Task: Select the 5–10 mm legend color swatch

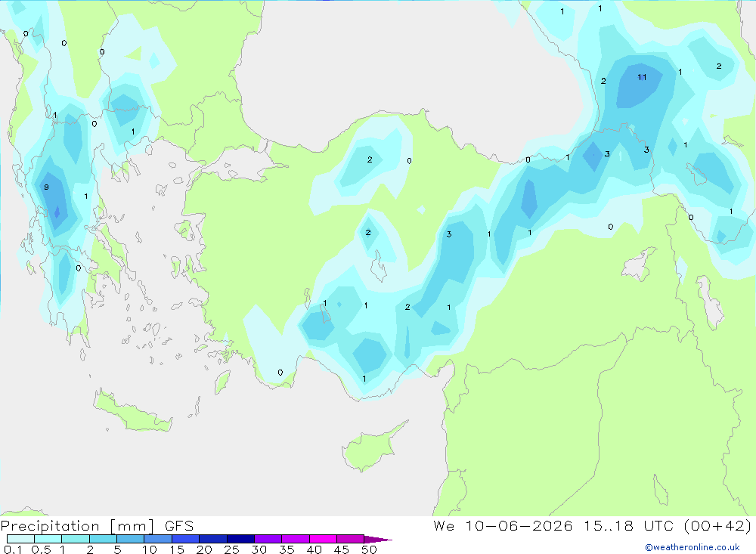Action: [130, 539]
